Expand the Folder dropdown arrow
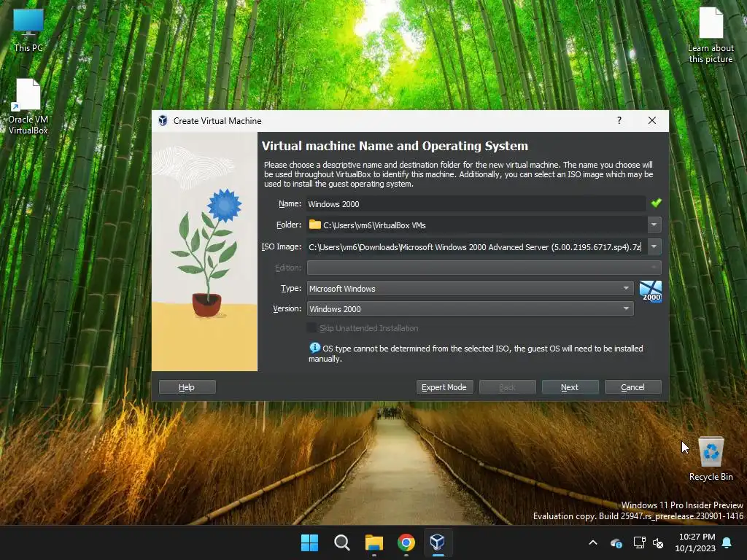 tap(654, 225)
